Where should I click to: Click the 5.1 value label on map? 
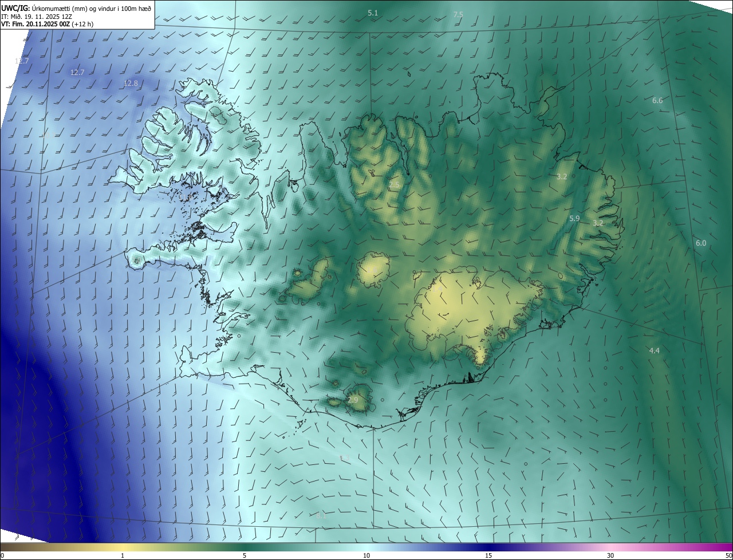click(373, 13)
